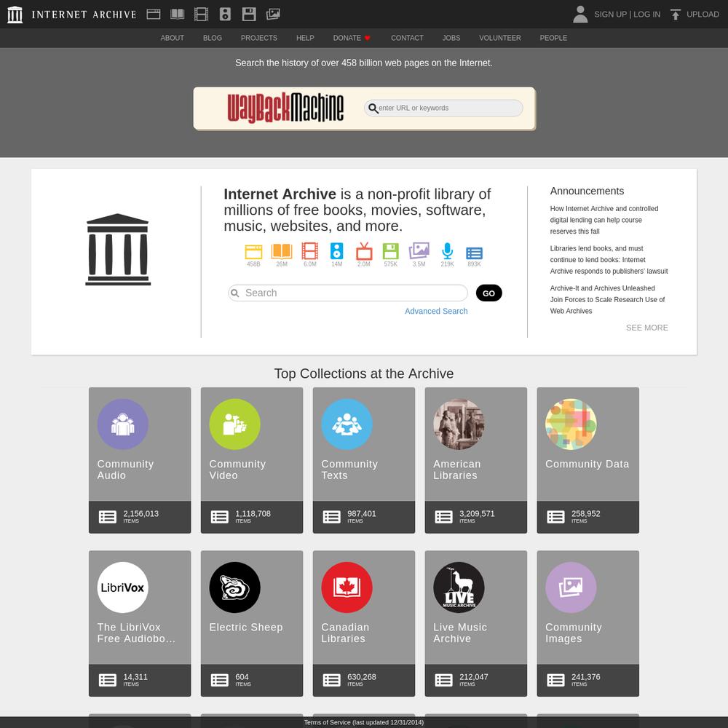Click the LOG IN link
728x728 pixels.
pos(646,15)
